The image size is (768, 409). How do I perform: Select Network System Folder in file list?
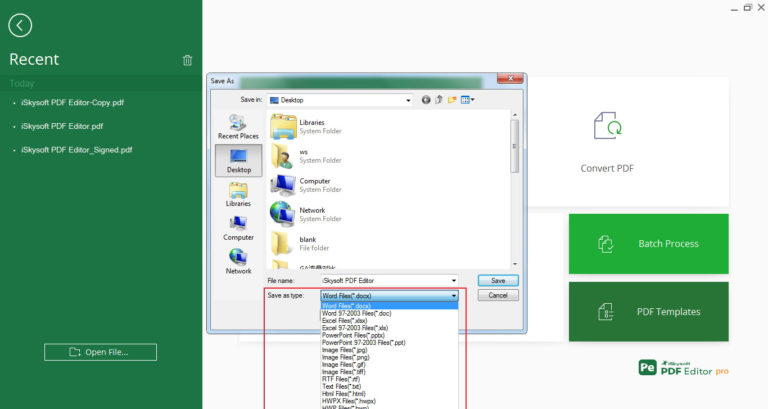[306, 214]
